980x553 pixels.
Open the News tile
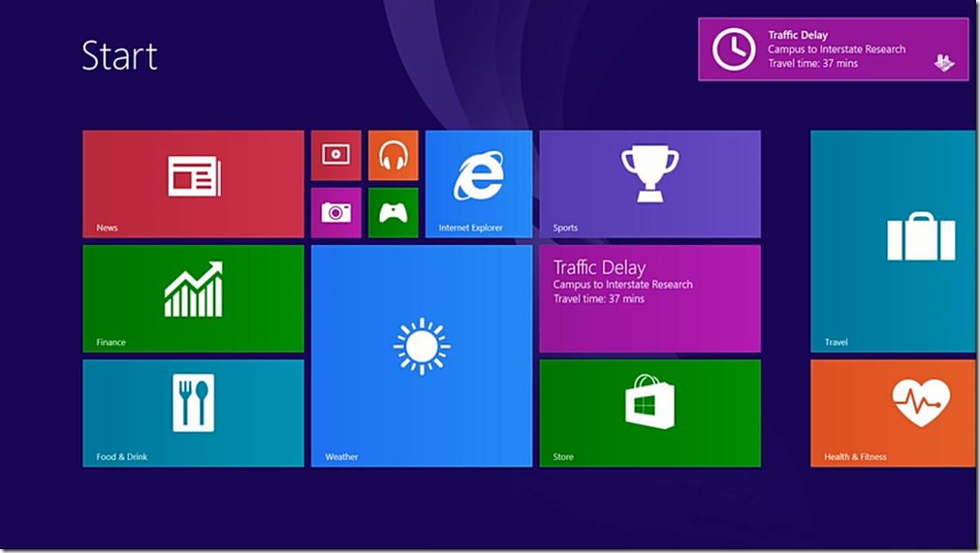(x=193, y=184)
